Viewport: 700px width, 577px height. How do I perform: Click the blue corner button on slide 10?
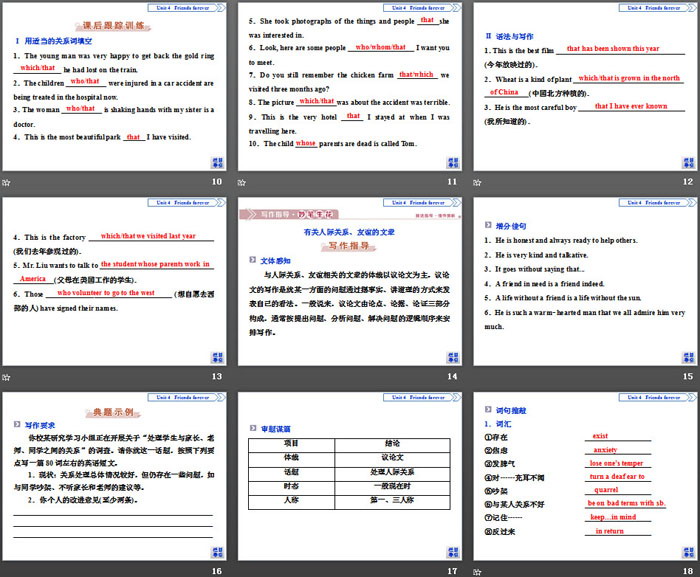216,163
